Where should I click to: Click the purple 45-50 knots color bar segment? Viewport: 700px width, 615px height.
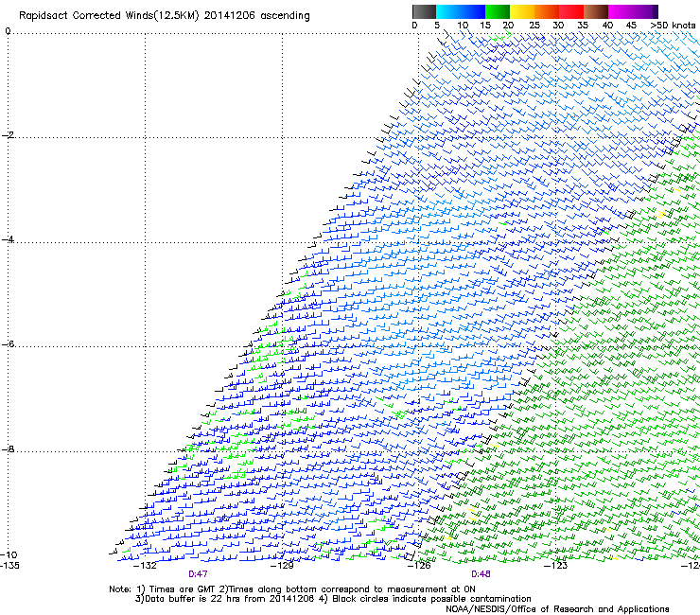[645, 11]
